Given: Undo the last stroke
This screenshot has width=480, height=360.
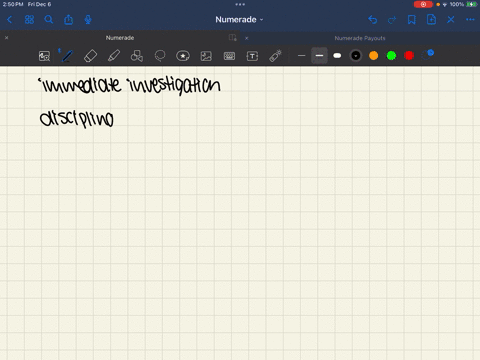Looking at the screenshot, I should point(373,20).
